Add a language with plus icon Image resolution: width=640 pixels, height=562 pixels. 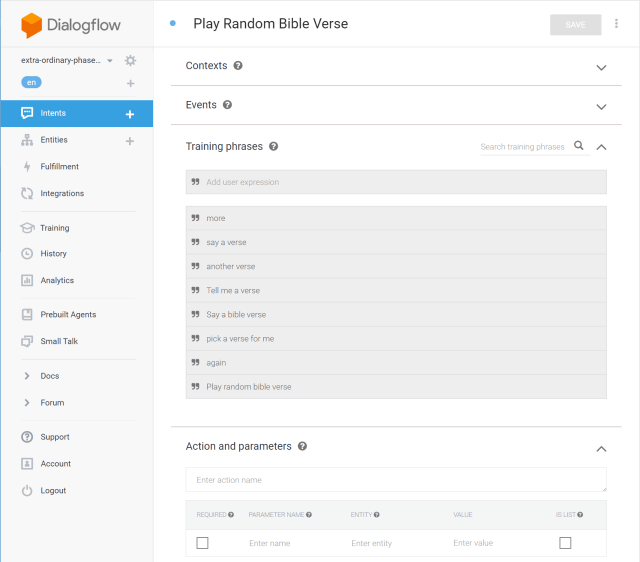point(130,83)
